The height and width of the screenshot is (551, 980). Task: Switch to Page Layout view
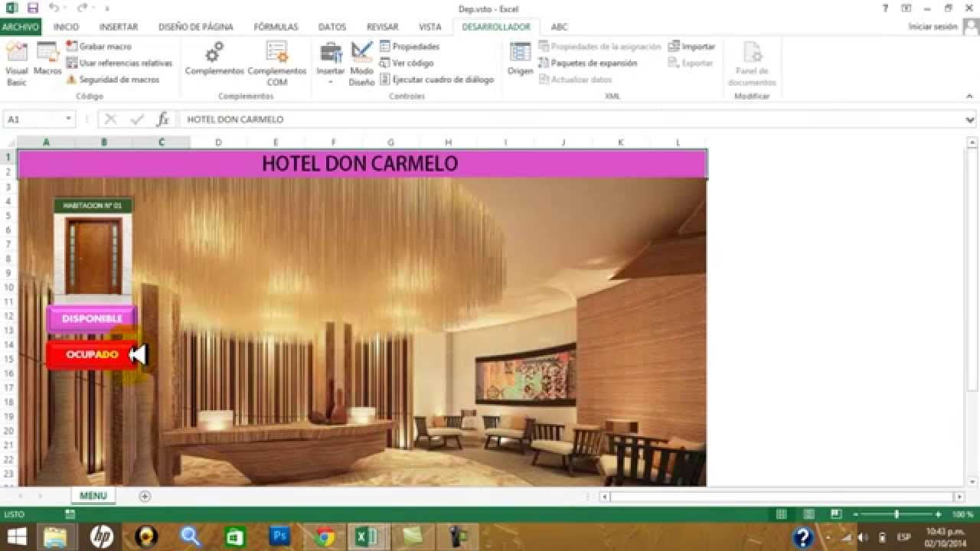coord(808,514)
